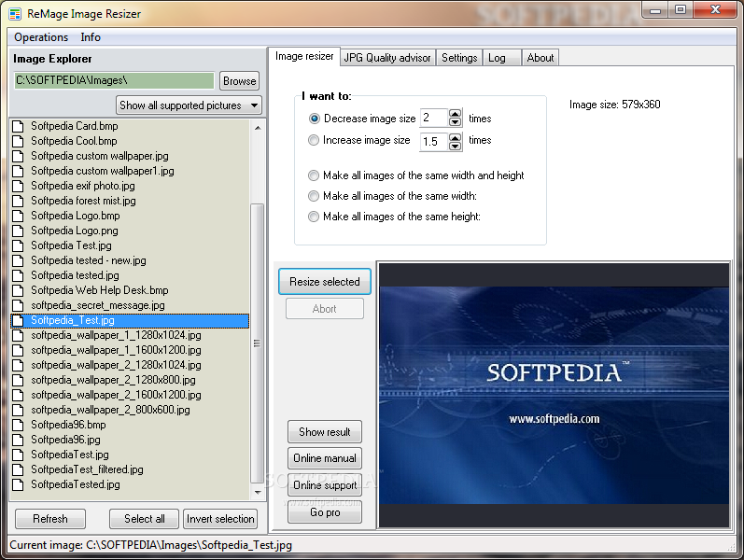The width and height of the screenshot is (744, 560).
Task: Select softpedia_wallpaper_2_800x600.jpg
Action: click(130, 410)
